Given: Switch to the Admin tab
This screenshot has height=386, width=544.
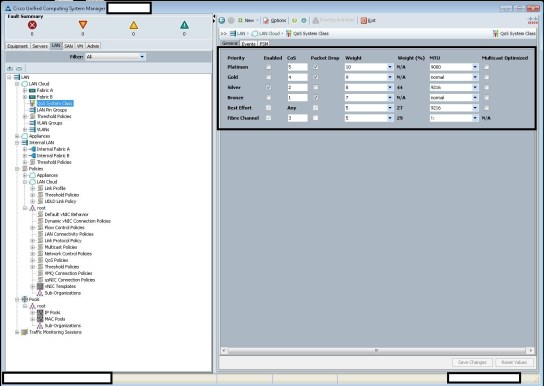Looking at the screenshot, I should 93,46.
